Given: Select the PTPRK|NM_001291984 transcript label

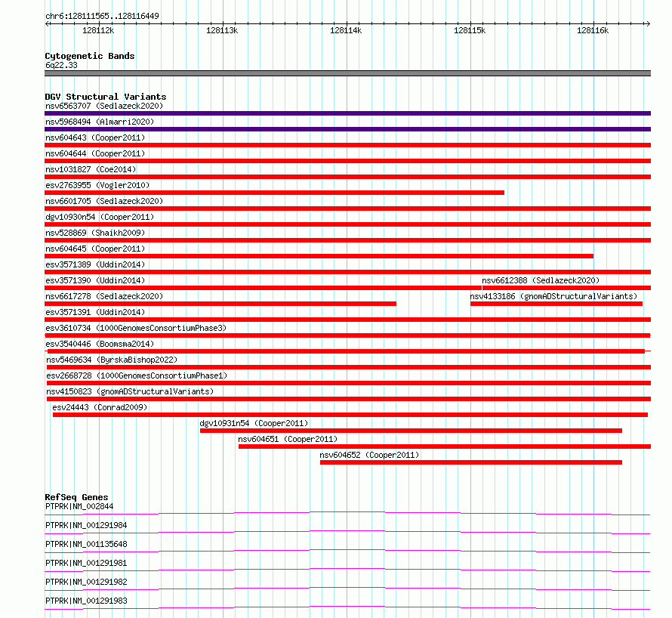Looking at the screenshot, I should pyautogui.click(x=86, y=525).
